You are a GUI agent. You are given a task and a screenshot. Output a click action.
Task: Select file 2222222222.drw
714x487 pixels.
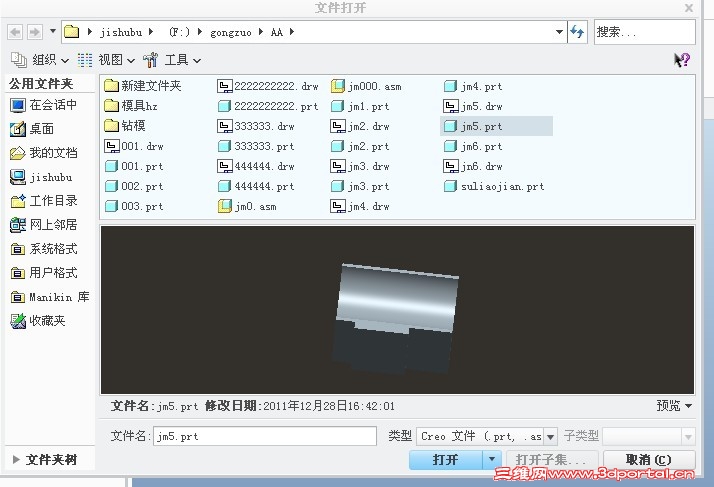268,86
